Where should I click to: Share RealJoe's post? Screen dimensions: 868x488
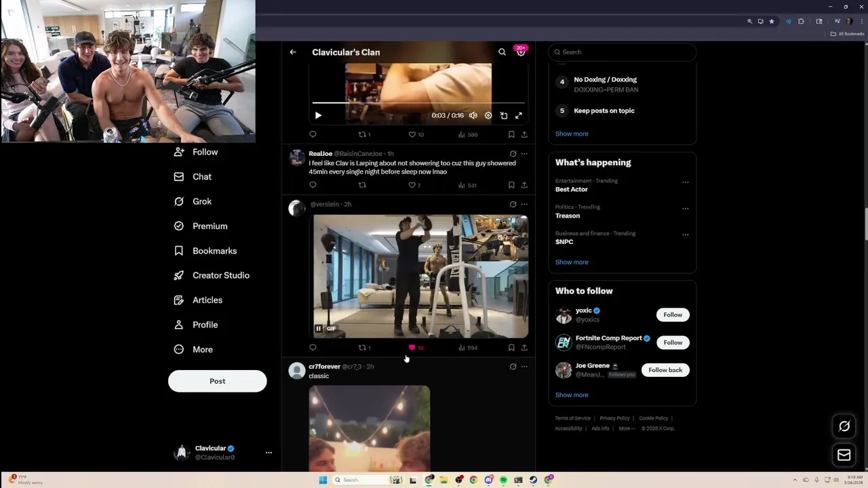(524, 184)
